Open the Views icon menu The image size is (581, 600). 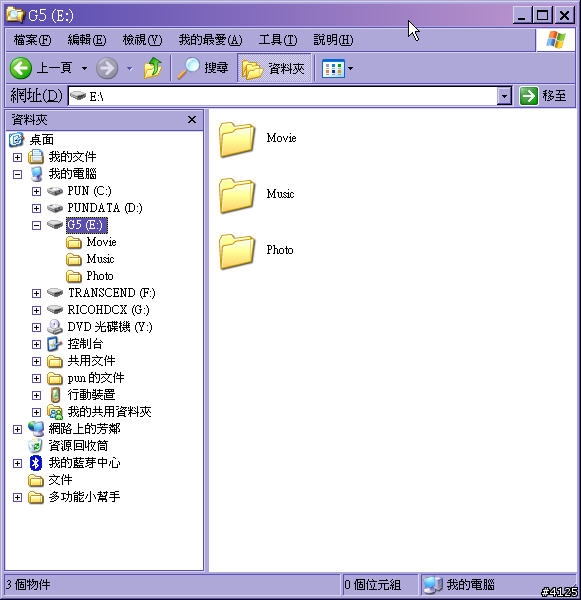[337, 69]
